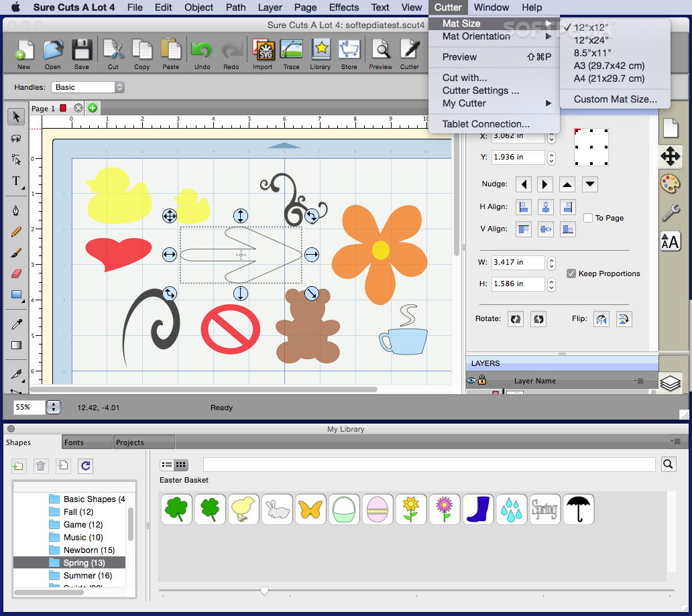
Task: Toggle the layer lock icon
Action: coord(482,379)
